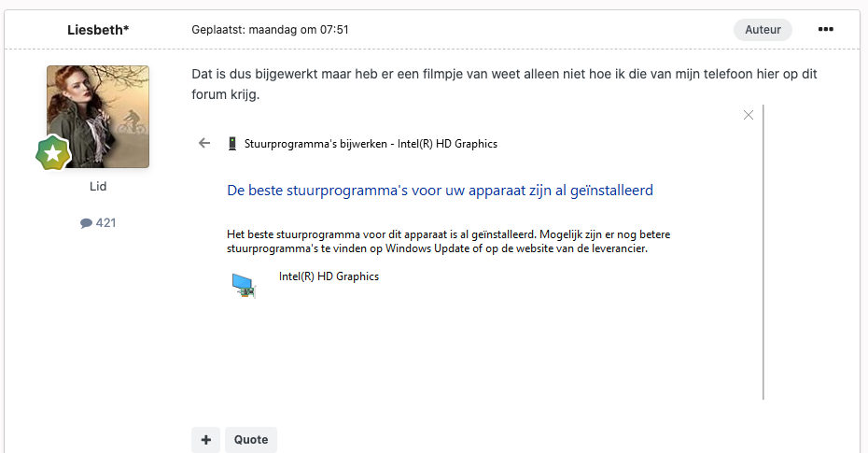Click the Intel(R) HD Graphics display adapter icon

click(x=244, y=286)
